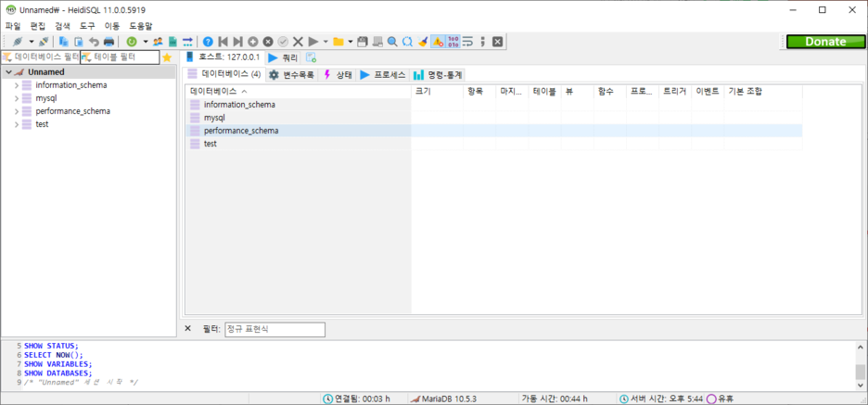The image size is (868, 405).
Task: Open the refresh options dropdown arrow
Action: pos(145,42)
